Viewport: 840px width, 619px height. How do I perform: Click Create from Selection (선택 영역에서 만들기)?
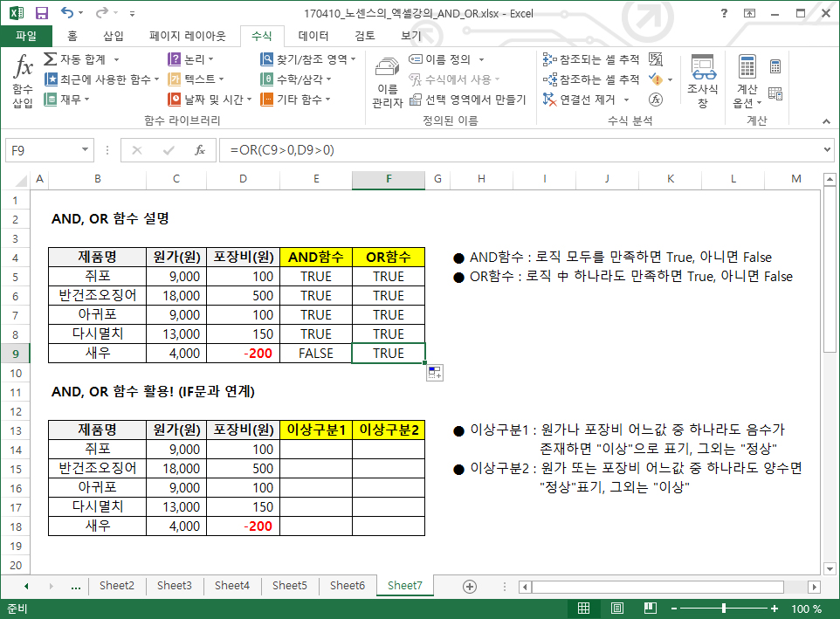[x=468, y=100]
